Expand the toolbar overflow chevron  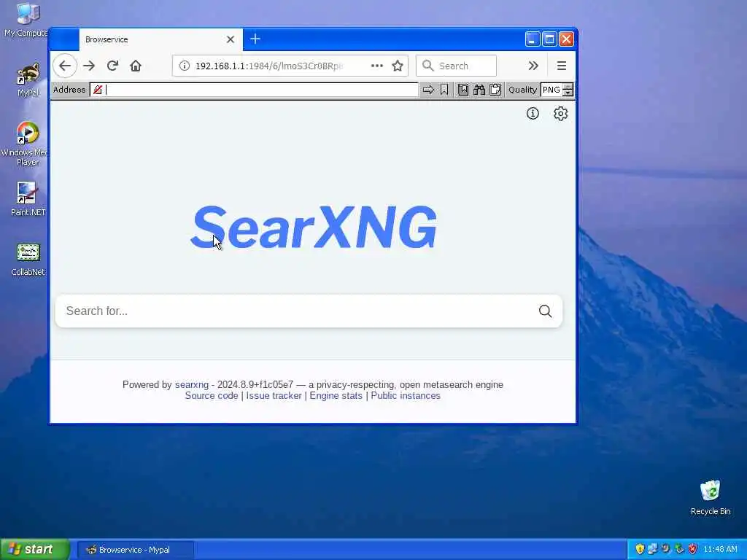[533, 66]
